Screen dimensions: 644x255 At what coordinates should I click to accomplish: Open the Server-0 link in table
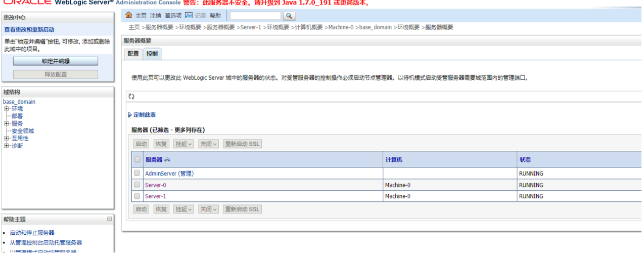click(x=156, y=185)
